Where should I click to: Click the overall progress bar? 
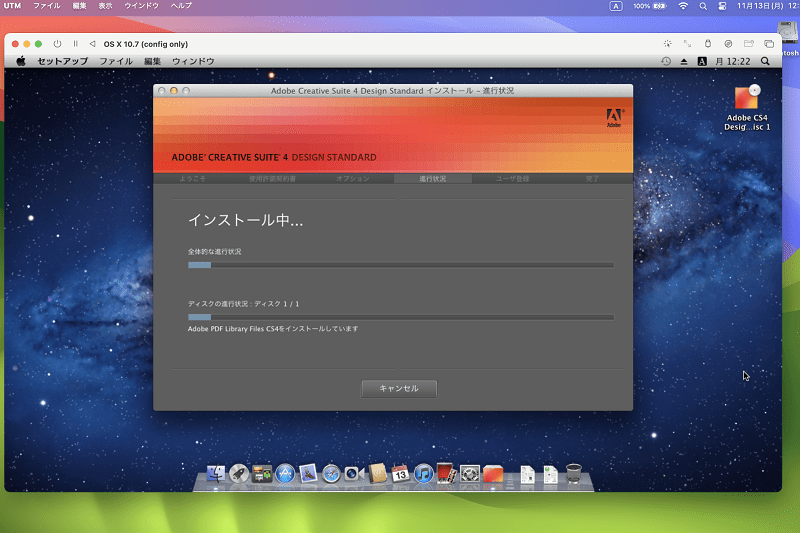click(401, 265)
